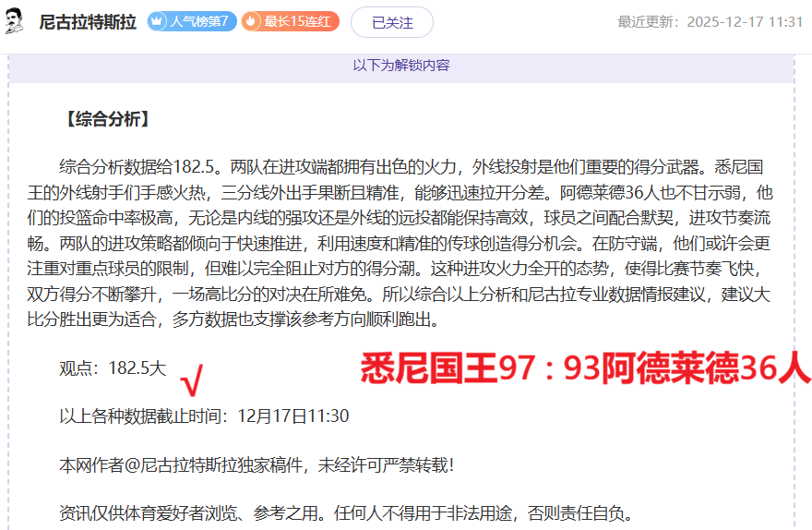The image size is (812, 530).
Task: Click the 阿德莱德36人 red team name
Action: point(705,369)
